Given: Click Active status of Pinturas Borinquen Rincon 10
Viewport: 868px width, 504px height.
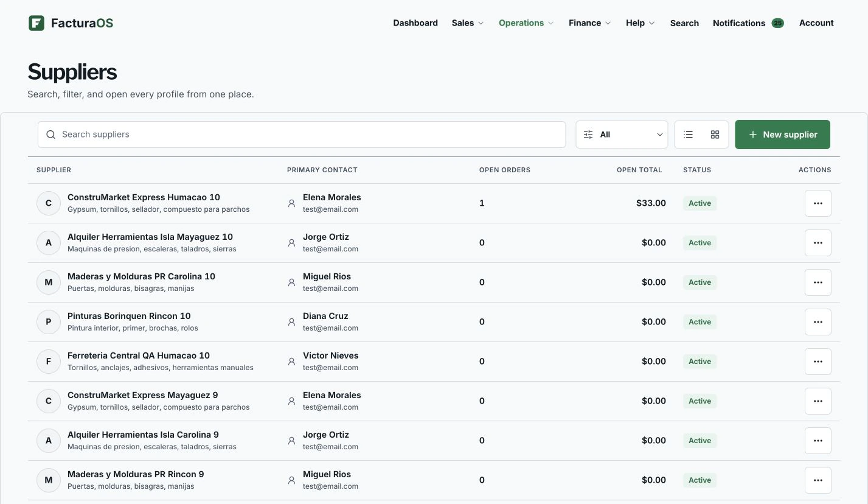Looking at the screenshot, I should pos(700,322).
